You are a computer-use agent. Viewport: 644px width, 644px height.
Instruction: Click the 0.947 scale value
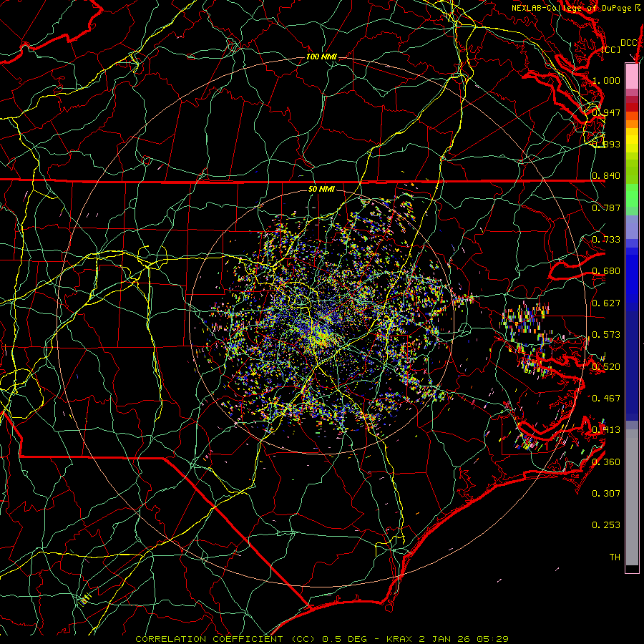pos(606,112)
